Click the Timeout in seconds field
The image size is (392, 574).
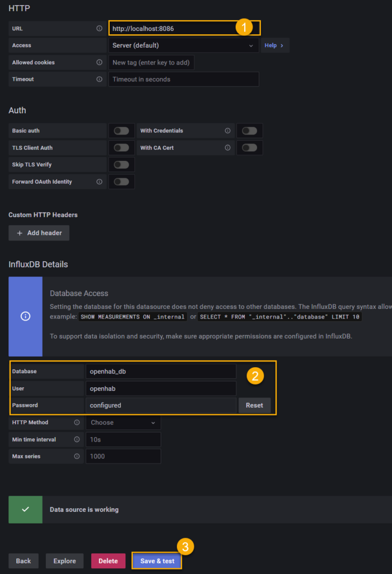[x=184, y=79]
